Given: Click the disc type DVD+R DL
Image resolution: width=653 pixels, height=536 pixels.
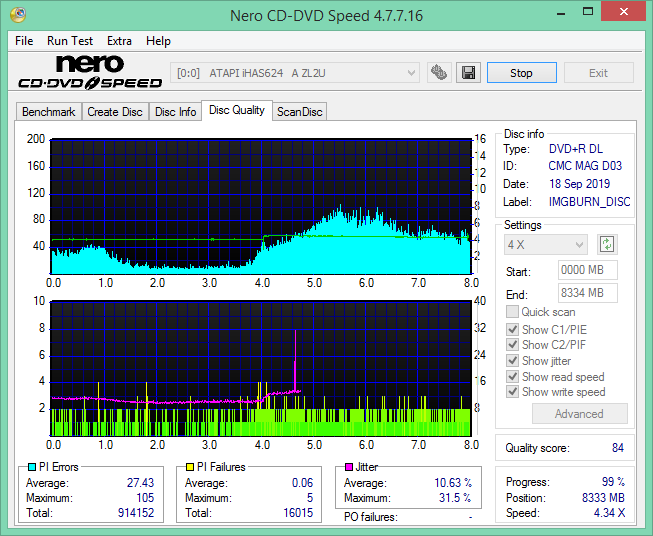Looking at the screenshot, I should [576, 149].
